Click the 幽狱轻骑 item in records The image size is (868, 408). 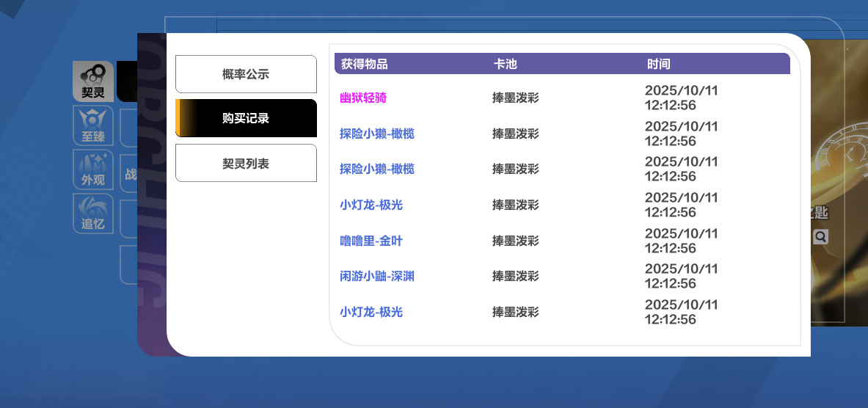[363, 98]
